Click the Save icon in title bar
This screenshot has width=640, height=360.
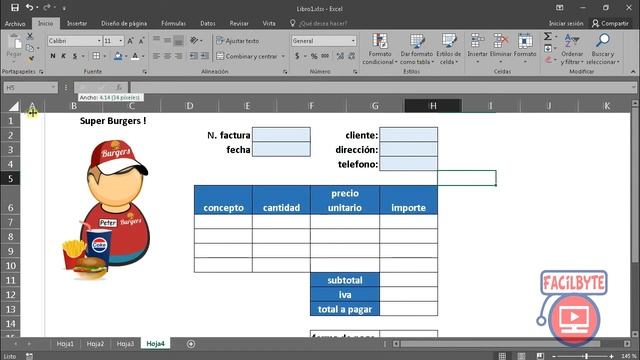coord(15,8)
